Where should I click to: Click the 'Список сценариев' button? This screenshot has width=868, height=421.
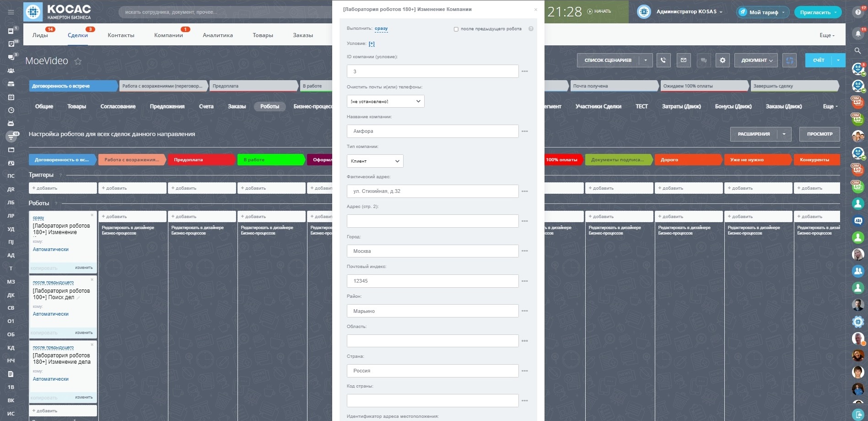tap(608, 60)
